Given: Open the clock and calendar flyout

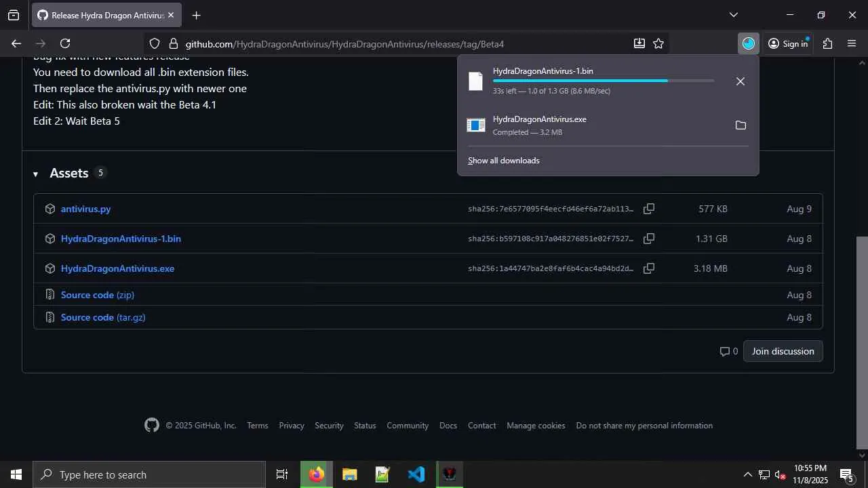Looking at the screenshot, I should pos(810,474).
